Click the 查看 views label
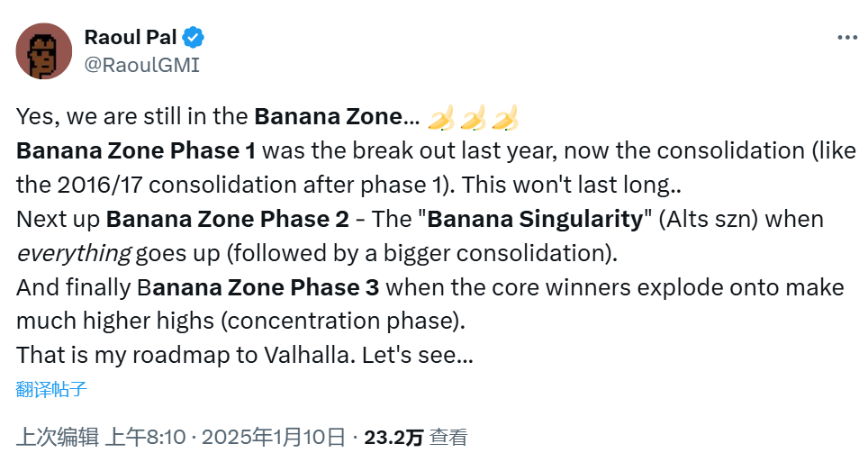868x462 pixels. (x=448, y=438)
